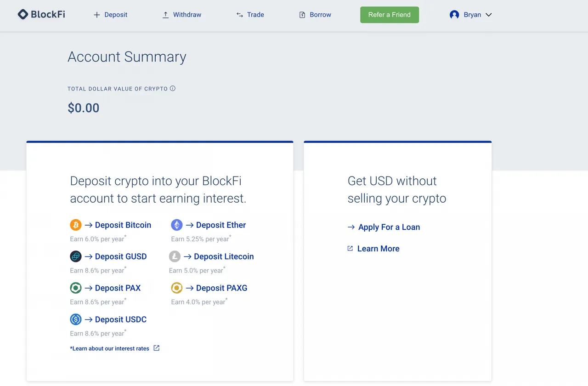
Task: Open the Learn about our interest rates link
Action: 110,348
